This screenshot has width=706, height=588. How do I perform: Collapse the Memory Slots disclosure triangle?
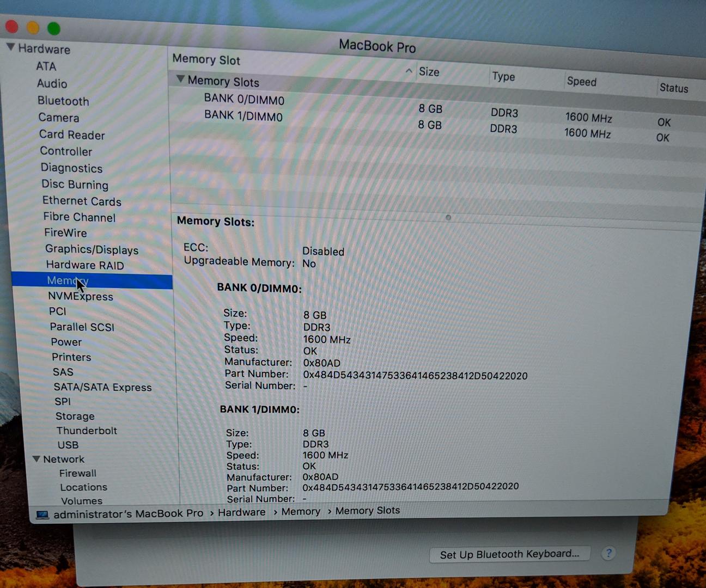click(x=180, y=79)
